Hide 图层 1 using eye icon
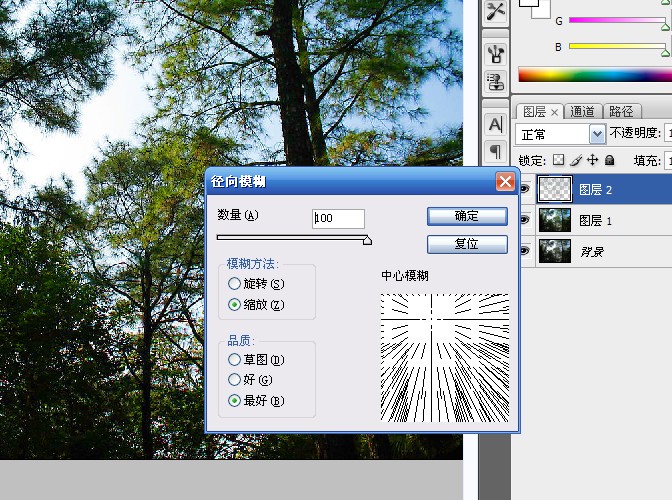672x500 pixels. [524, 220]
